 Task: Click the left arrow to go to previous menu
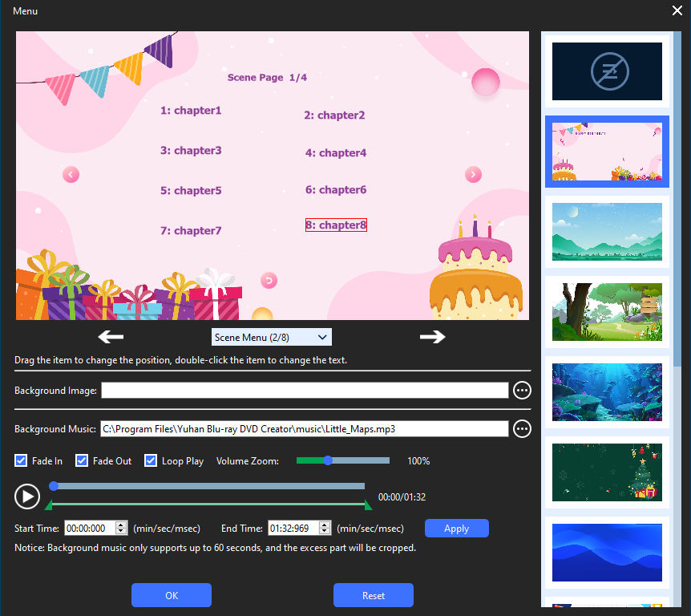coord(111,337)
